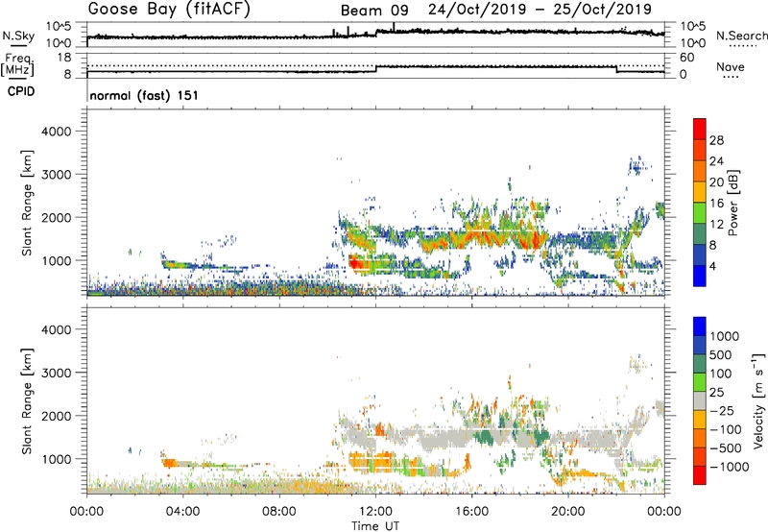The width and height of the screenshot is (768, 532).
Task: Click the "Velocity [m s-1]" colorbar title
Action: click(x=758, y=400)
